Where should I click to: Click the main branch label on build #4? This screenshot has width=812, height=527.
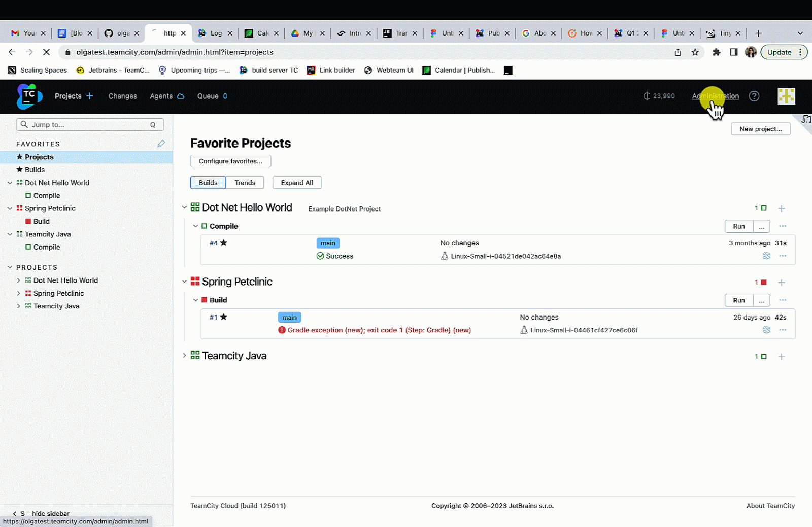point(328,243)
